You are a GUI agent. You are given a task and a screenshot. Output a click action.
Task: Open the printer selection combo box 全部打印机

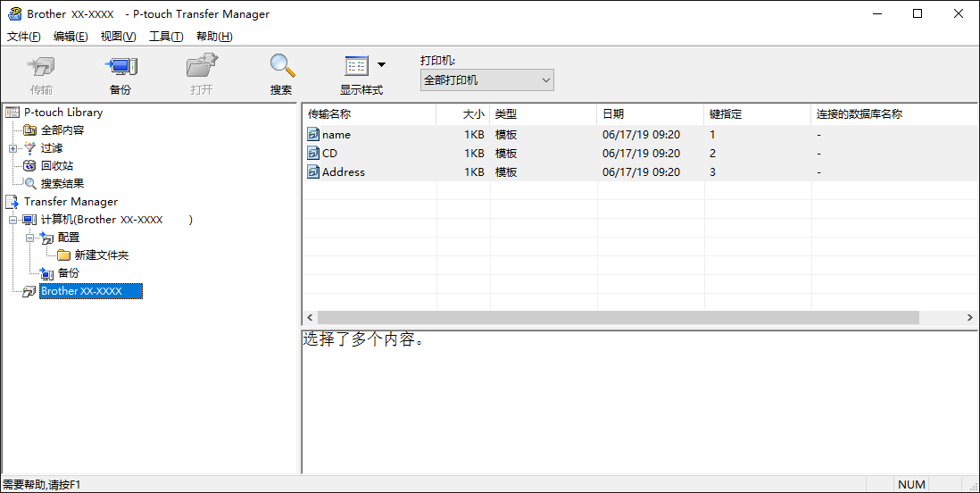point(486,80)
